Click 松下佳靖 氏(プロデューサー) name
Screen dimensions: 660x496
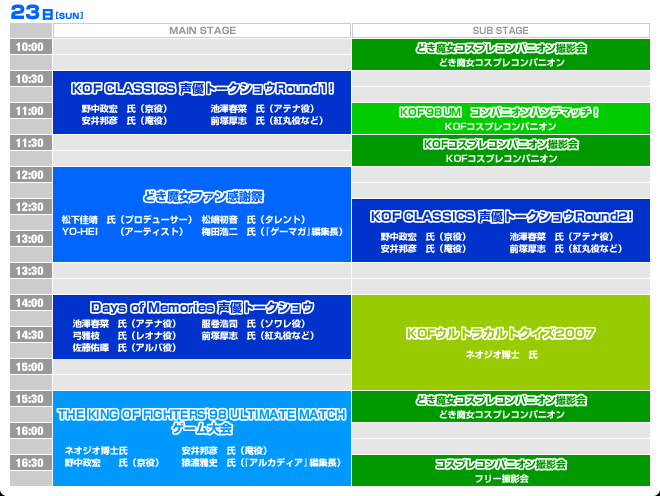[127, 220]
